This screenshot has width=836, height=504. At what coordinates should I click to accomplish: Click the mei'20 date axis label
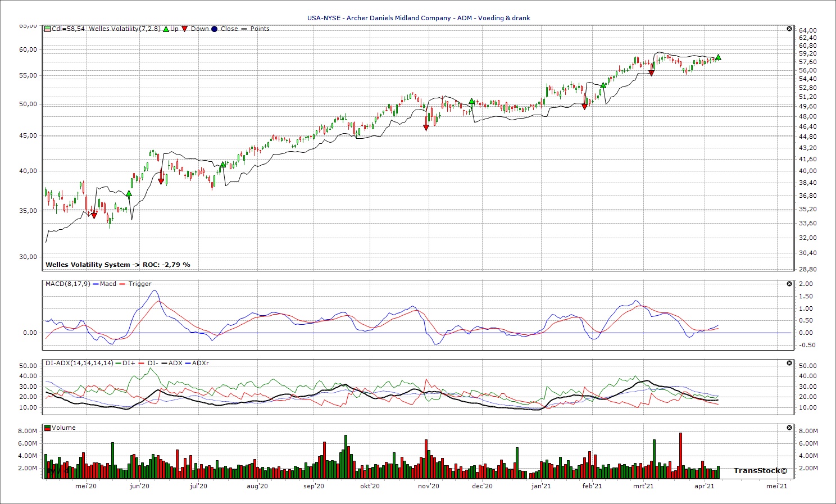pyautogui.click(x=86, y=486)
